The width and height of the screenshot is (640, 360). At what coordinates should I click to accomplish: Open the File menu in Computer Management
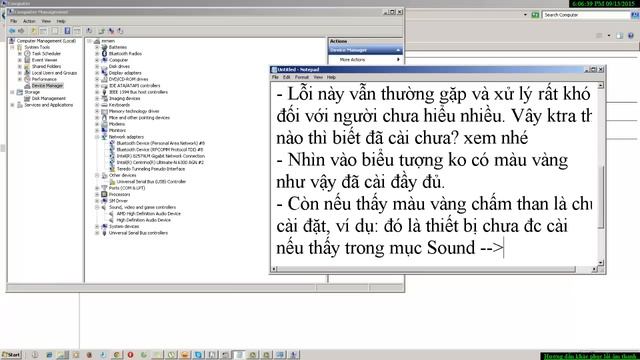13,21
